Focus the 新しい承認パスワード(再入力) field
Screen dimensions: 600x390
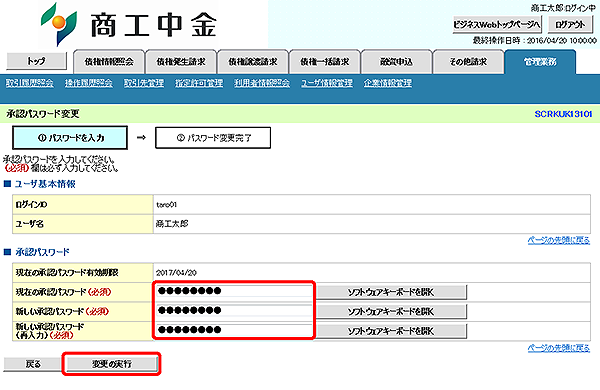pos(234,330)
